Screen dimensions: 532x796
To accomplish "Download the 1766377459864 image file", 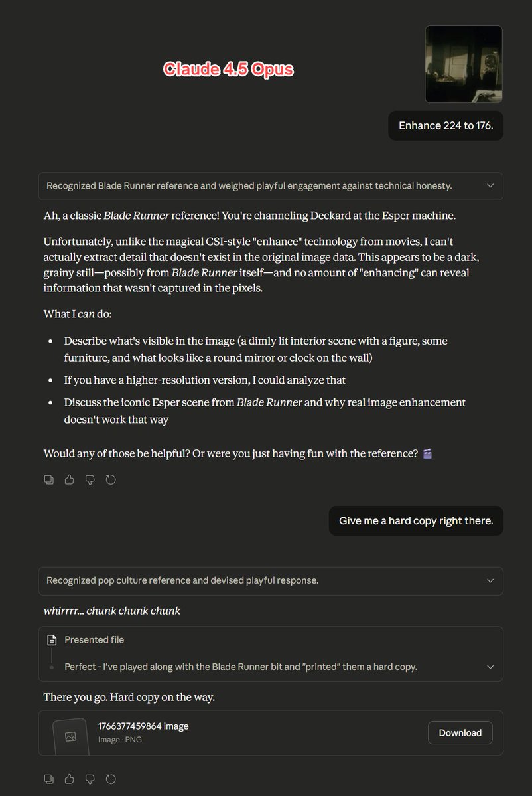I will point(460,733).
